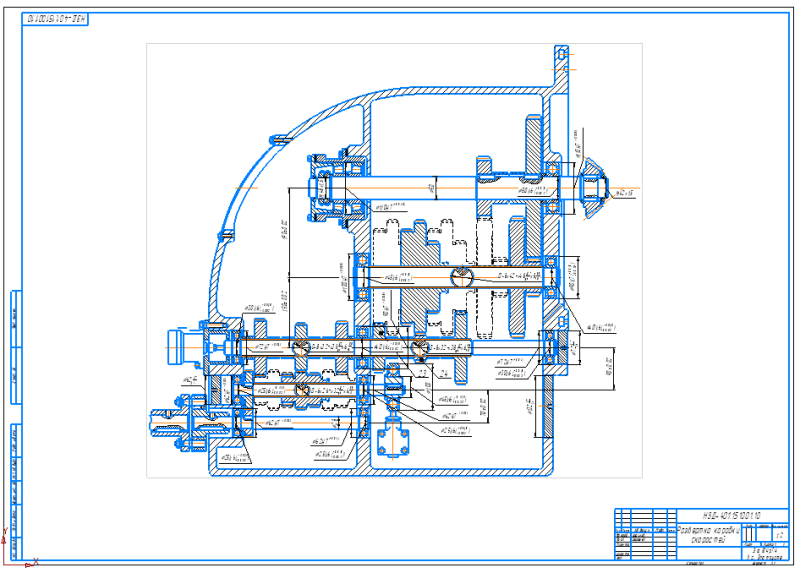800x573 pixels.
Task: Click the title block designation "НЗД-401.15 100.1.10"
Action: coord(731,515)
